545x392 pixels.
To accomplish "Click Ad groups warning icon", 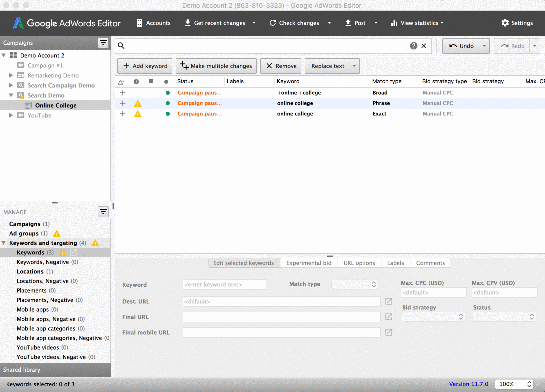I will pos(57,233).
